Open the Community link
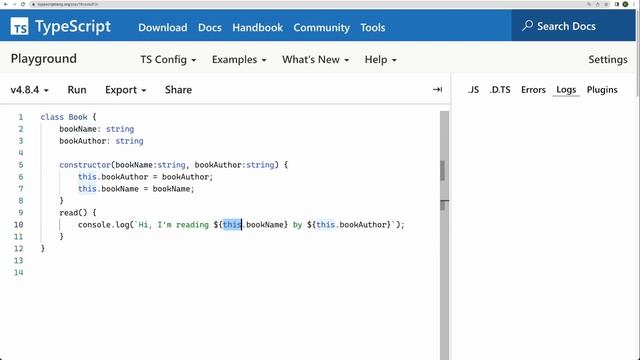 click(321, 27)
